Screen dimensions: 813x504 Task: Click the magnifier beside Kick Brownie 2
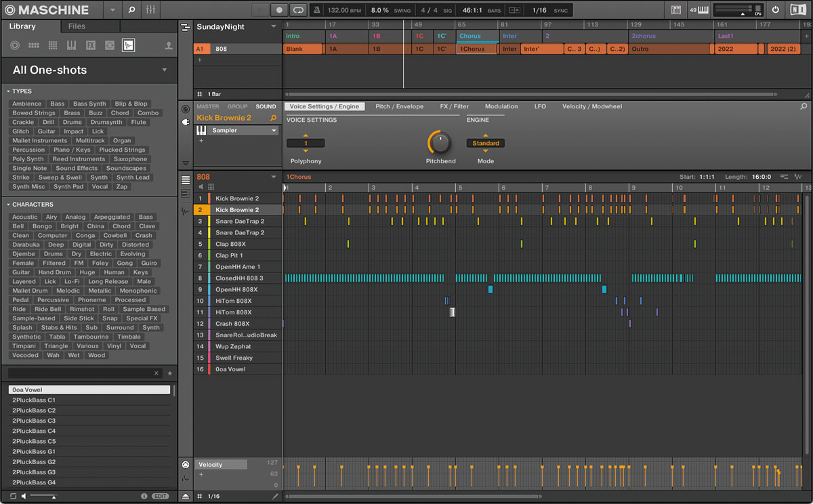[274, 118]
